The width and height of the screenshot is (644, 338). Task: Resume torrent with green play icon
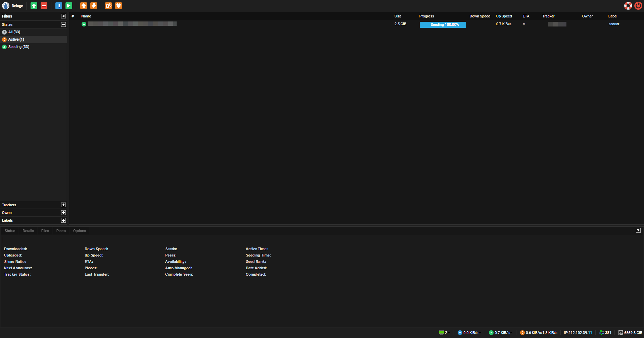click(x=69, y=6)
